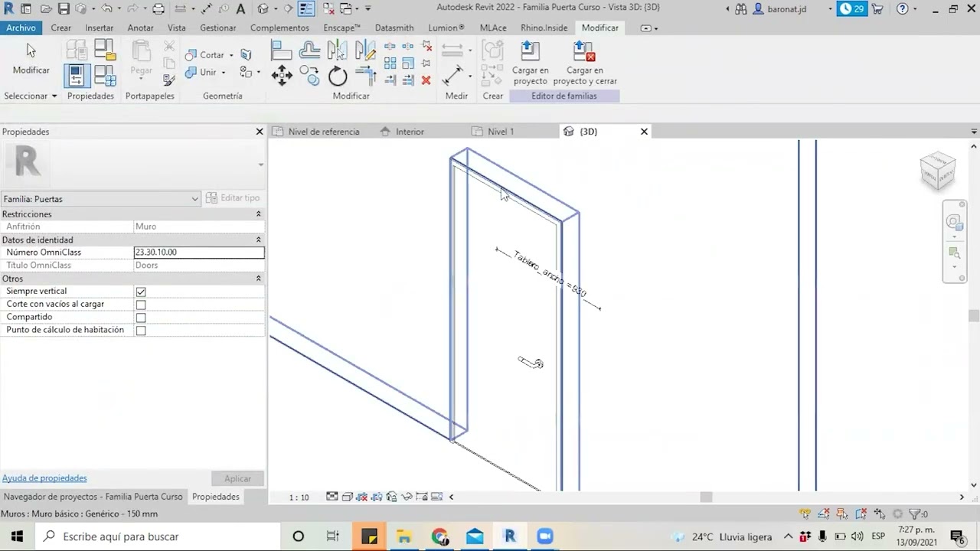Click the Array tool icon

point(390,64)
